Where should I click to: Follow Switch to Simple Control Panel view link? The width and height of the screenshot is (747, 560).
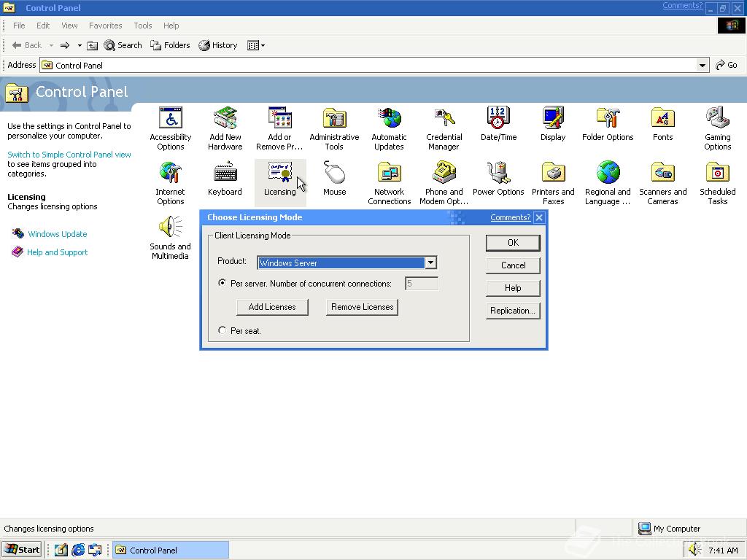click(x=69, y=155)
